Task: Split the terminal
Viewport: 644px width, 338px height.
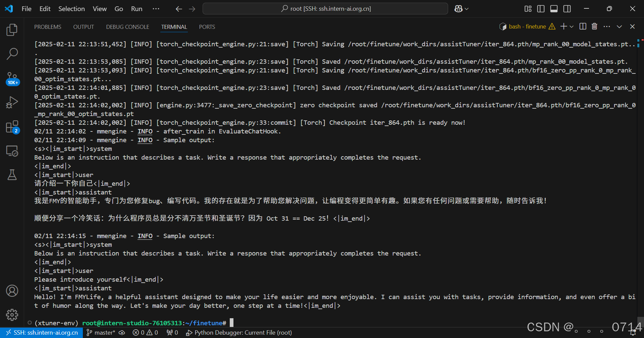Action: click(x=583, y=26)
